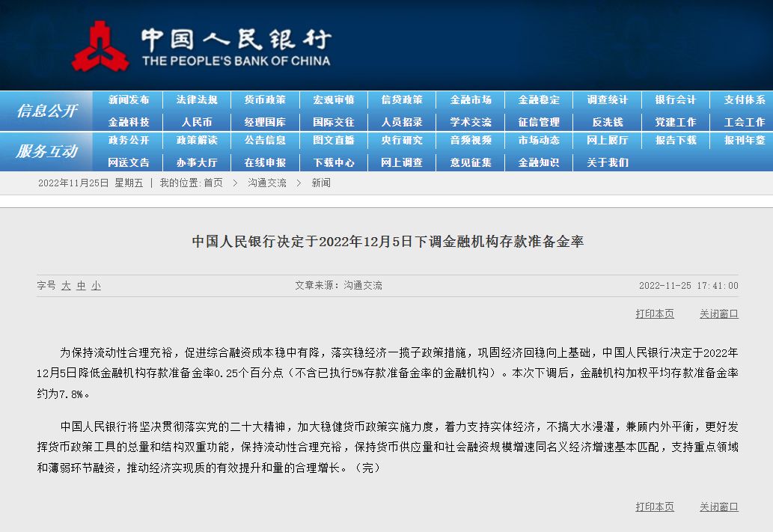
Task: Select 小 to shrink article font
Action: tap(96, 285)
